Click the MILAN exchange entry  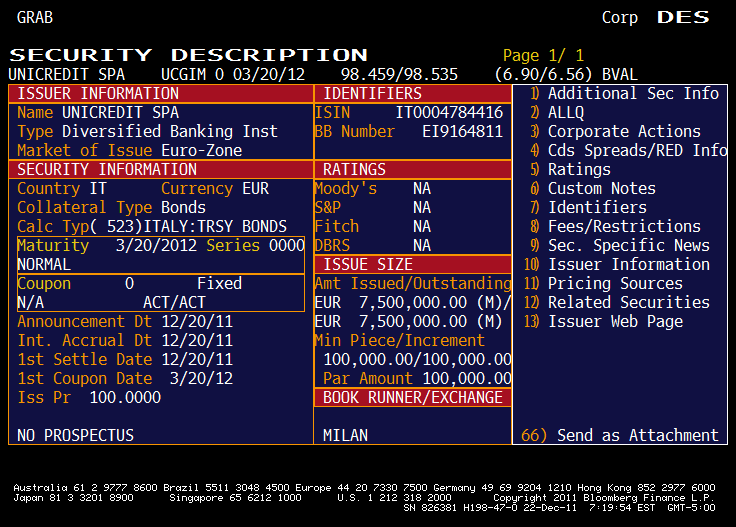tap(345, 435)
